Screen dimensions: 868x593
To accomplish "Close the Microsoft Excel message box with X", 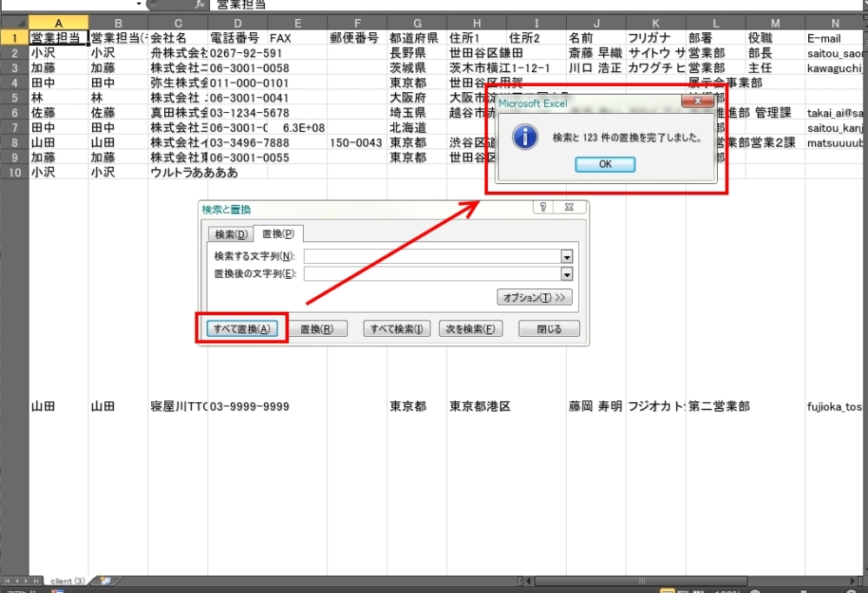I will [697, 102].
